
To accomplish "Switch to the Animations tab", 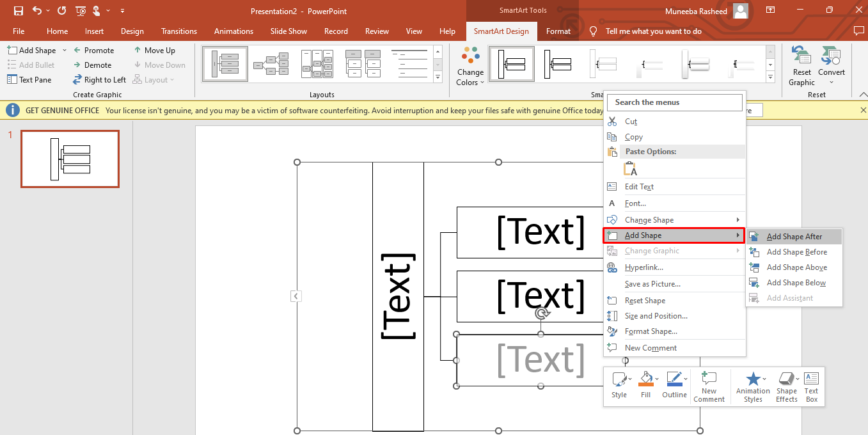I will (233, 31).
